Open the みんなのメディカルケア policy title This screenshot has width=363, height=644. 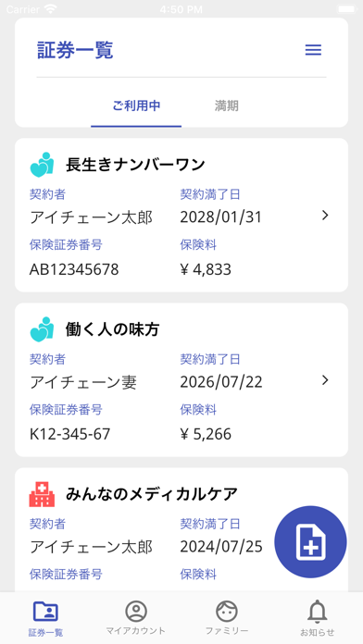[x=152, y=494]
